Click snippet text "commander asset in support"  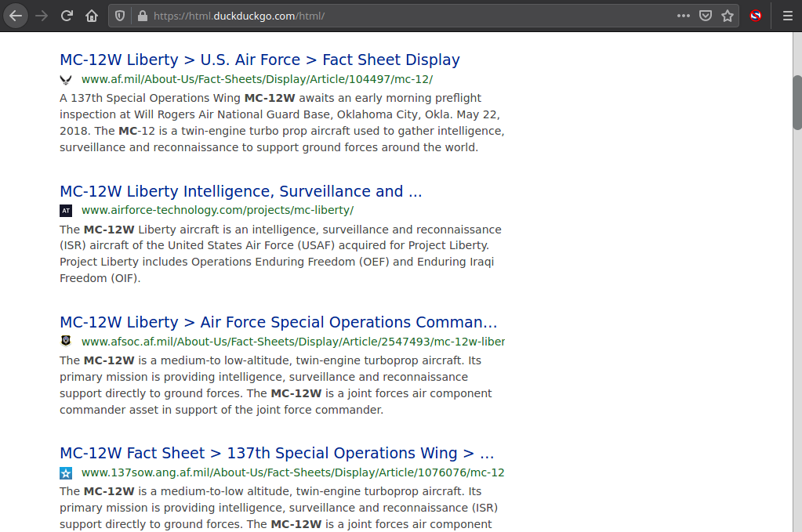(146, 410)
